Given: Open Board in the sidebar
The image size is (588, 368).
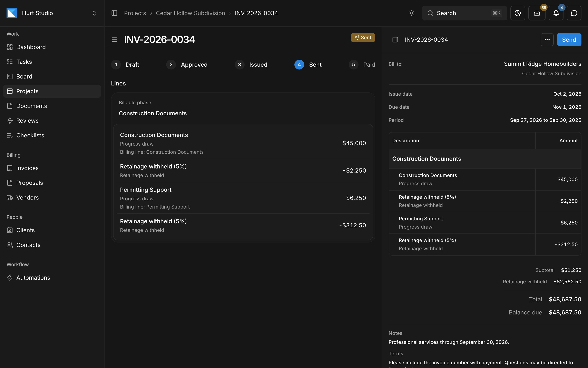Looking at the screenshot, I should (x=52, y=76).
